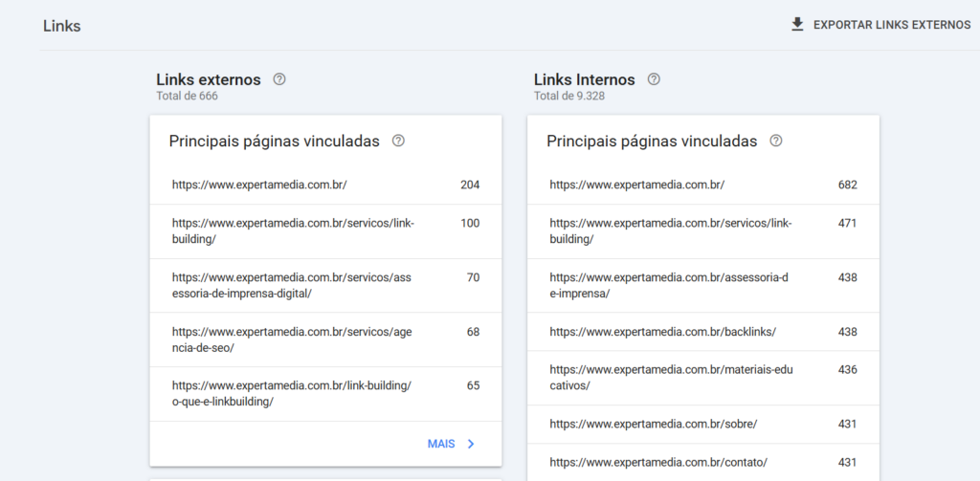This screenshot has height=481, width=980.
Task: Select the internal backlinks page row
Action: [x=702, y=332]
